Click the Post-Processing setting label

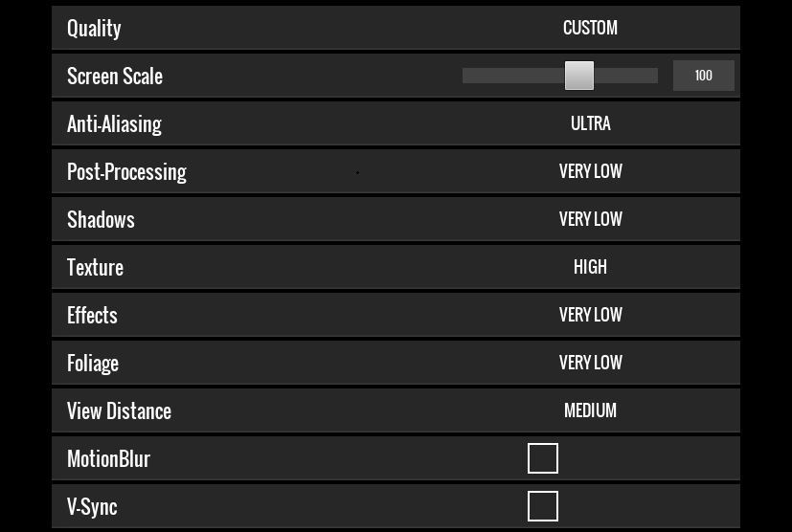point(126,171)
